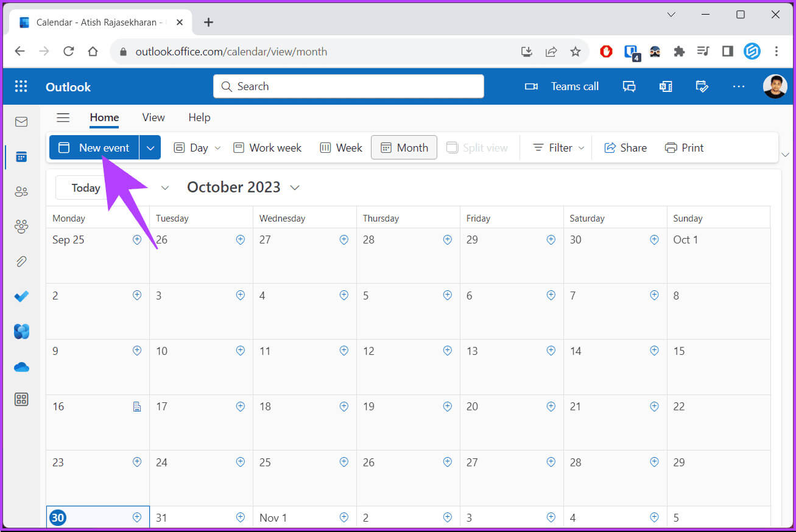The height and width of the screenshot is (532, 796).
Task: Open the To Do checkmark app
Action: click(21, 296)
